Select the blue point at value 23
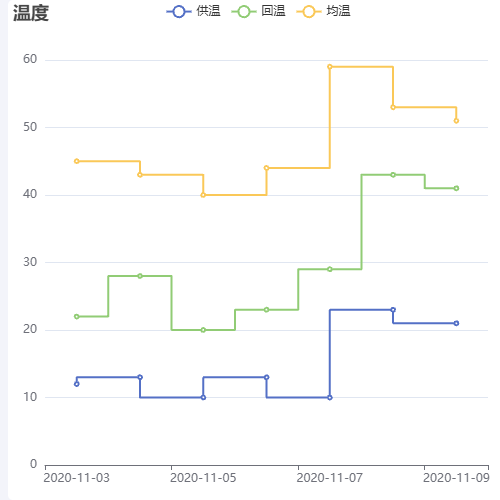The height and width of the screenshot is (500, 500). 393,310
